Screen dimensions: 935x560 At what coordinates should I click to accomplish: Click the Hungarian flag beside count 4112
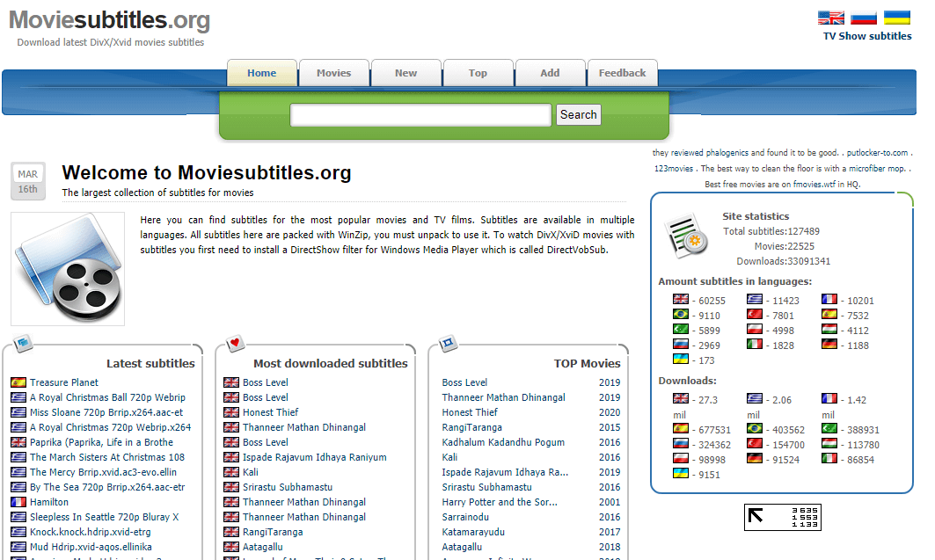click(829, 329)
